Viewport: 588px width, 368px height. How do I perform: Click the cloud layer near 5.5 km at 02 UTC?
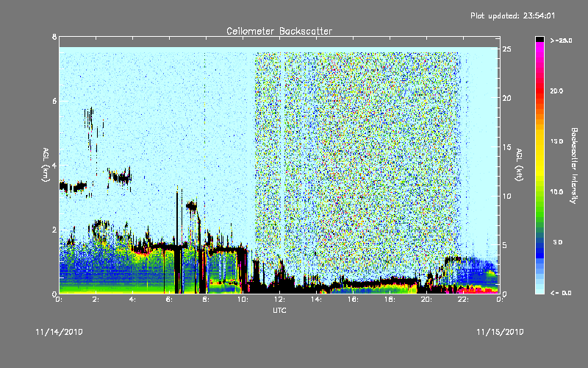tap(89, 118)
